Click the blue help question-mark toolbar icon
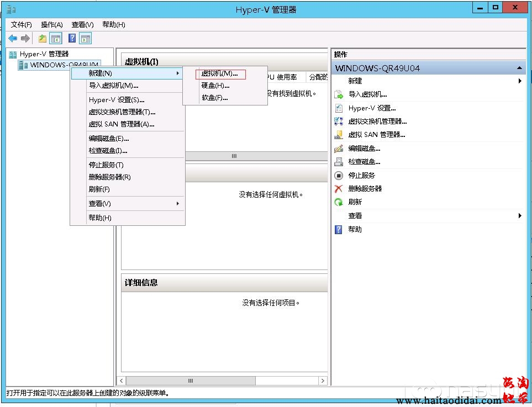 click(72, 38)
